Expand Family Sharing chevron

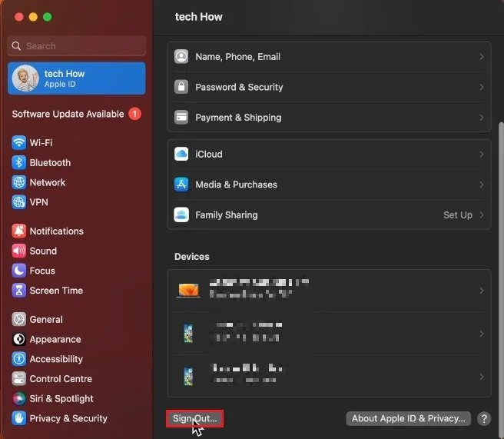[x=481, y=215]
